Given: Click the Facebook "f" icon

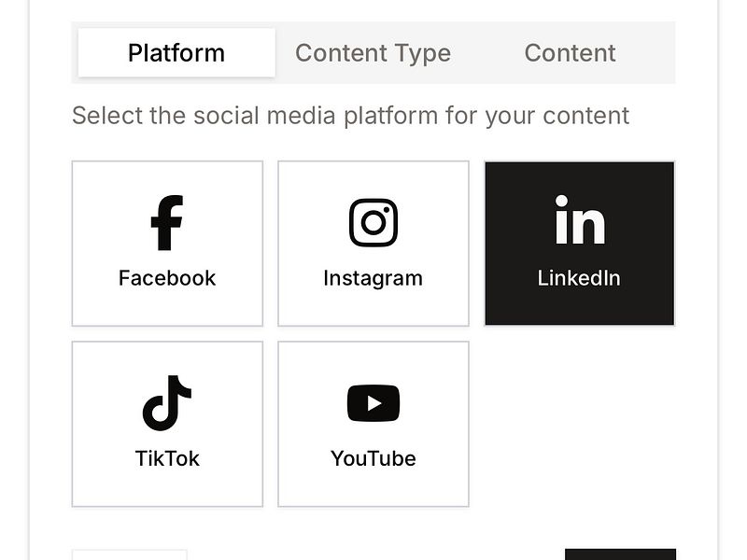Looking at the screenshot, I should pyautogui.click(x=166, y=221).
